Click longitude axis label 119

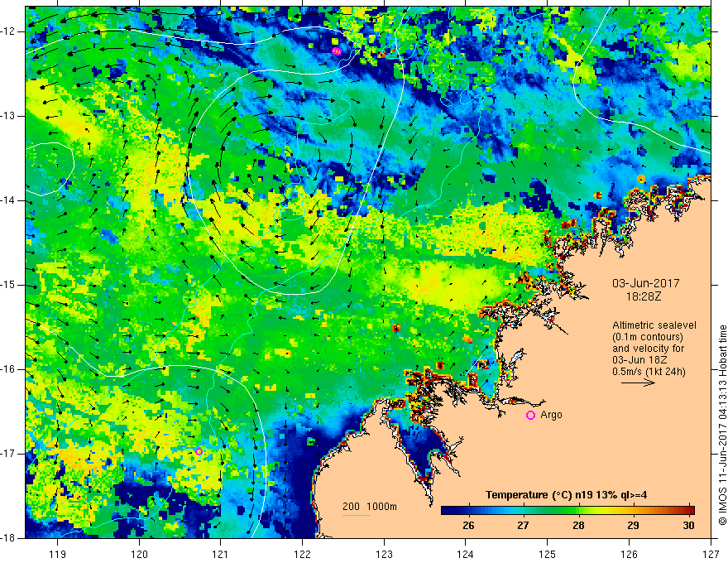point(58,554)
